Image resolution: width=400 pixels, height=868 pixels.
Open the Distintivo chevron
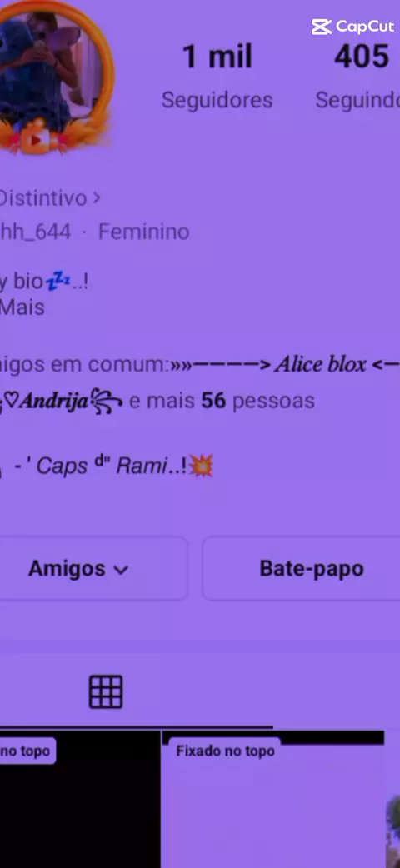click(97, 197)
